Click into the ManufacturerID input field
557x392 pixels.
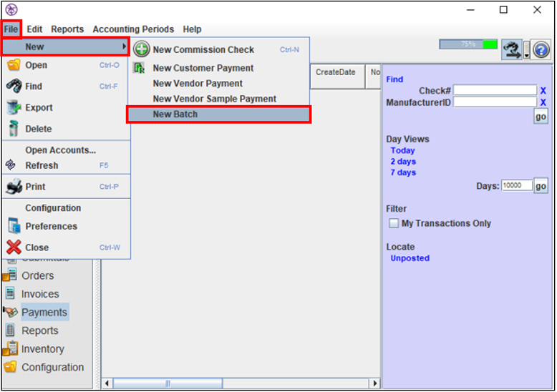[495, 102]
